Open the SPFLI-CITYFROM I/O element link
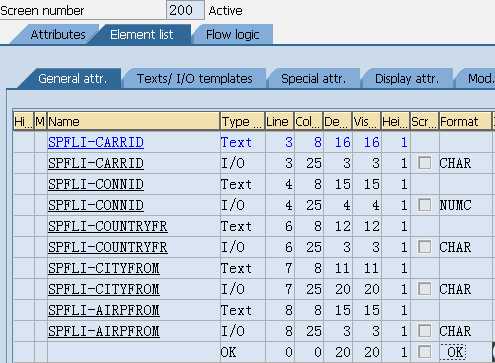 coord(104,289)
